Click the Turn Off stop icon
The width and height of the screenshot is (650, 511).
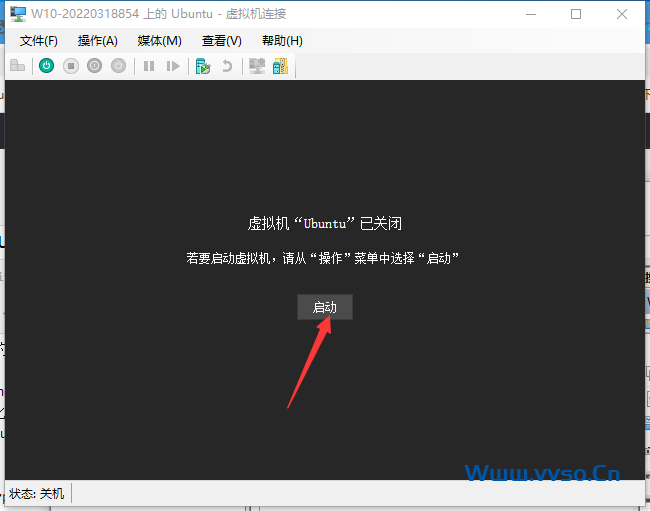[x=71, y=66]
